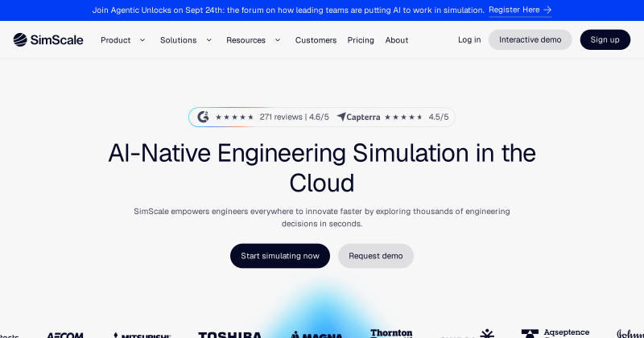Click the Log in link

469,40
